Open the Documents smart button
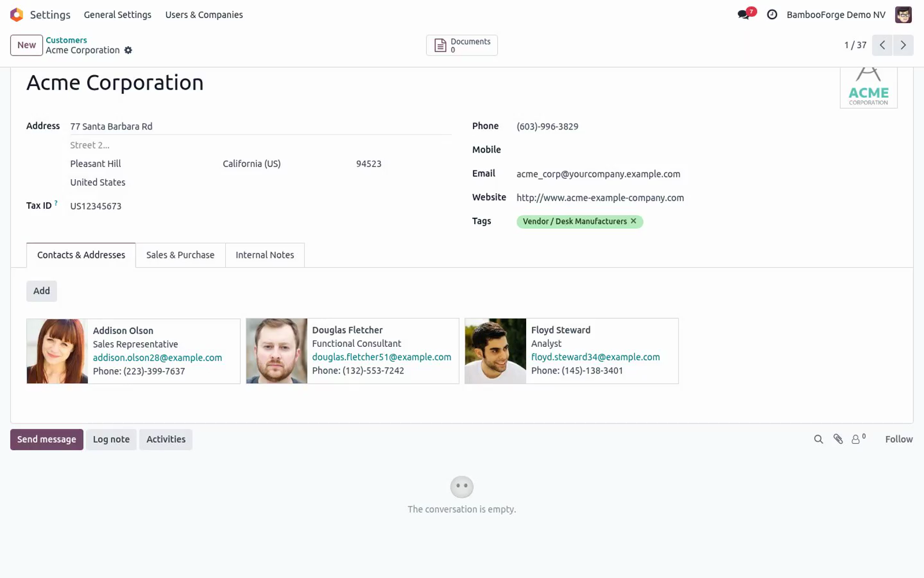Screen dimensions: 924x578 pyautogui.click(x=462, y=45)
